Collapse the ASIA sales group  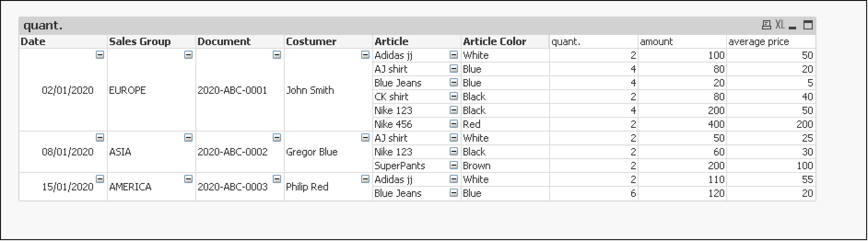click(x=188, y=138)
